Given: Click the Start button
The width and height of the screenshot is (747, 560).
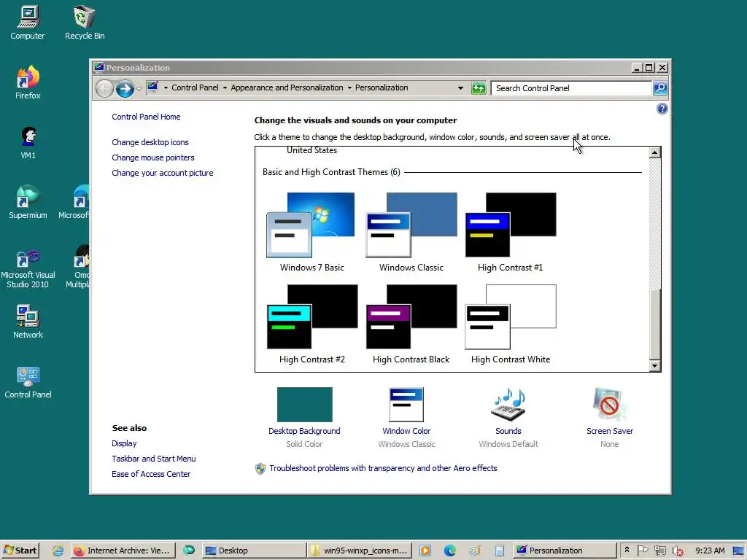Looking at the screenshot, I should click(20, 551).
